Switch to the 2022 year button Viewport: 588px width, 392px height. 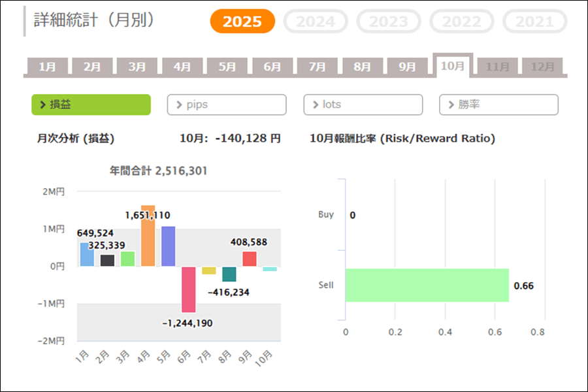[x=462, y=22]
